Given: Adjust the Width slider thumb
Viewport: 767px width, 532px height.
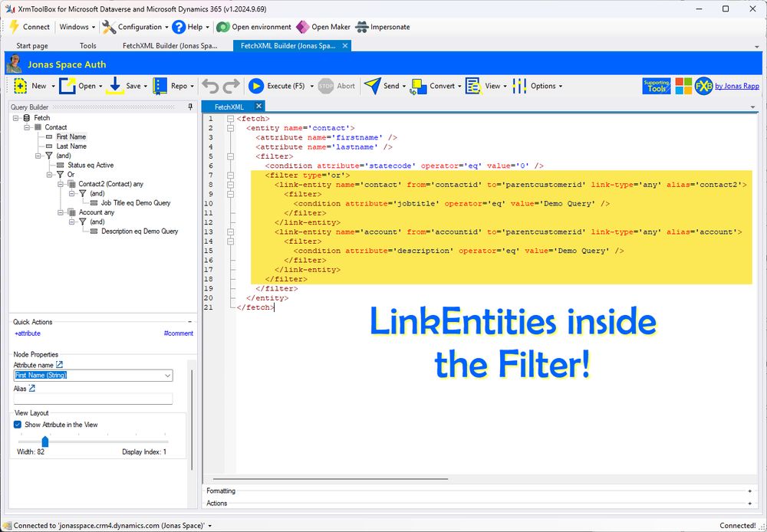Looking at the screenshot, I should pos(45,442).
